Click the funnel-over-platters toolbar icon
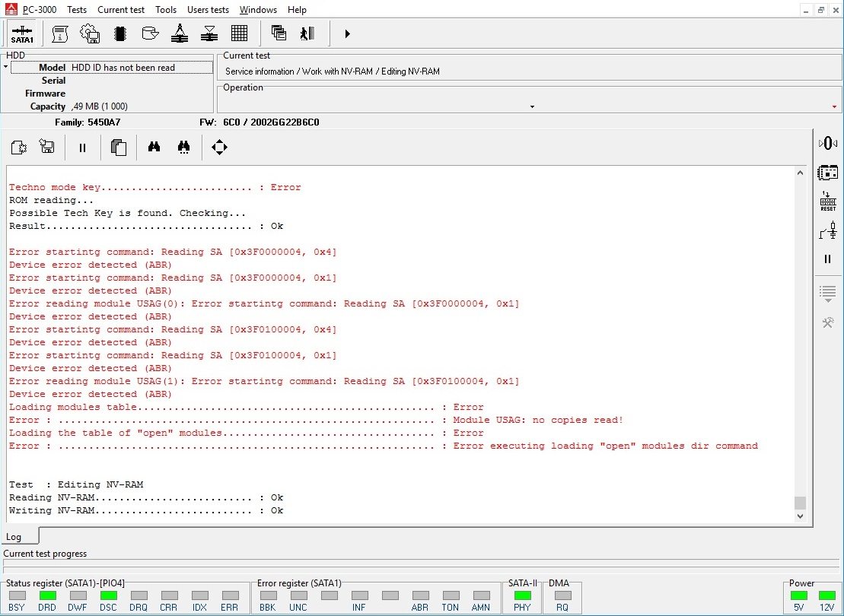The image size is (844, 616). (209, 34)
